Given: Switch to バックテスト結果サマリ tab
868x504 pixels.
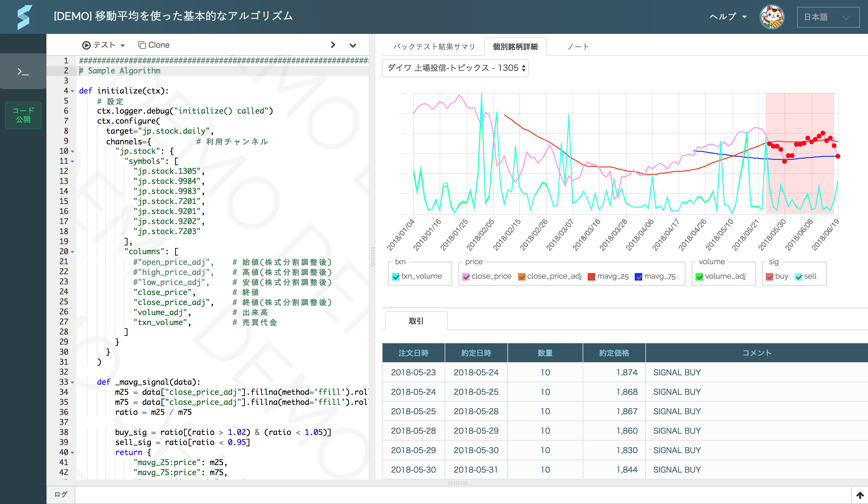Looking at the screenshot, I should point(434,46).
